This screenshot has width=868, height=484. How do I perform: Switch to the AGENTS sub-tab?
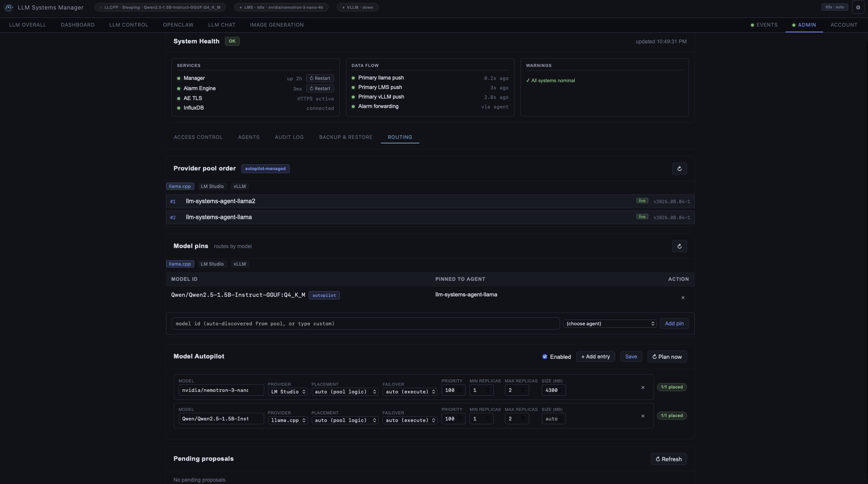pyautogui.click(x=249, y=137)
